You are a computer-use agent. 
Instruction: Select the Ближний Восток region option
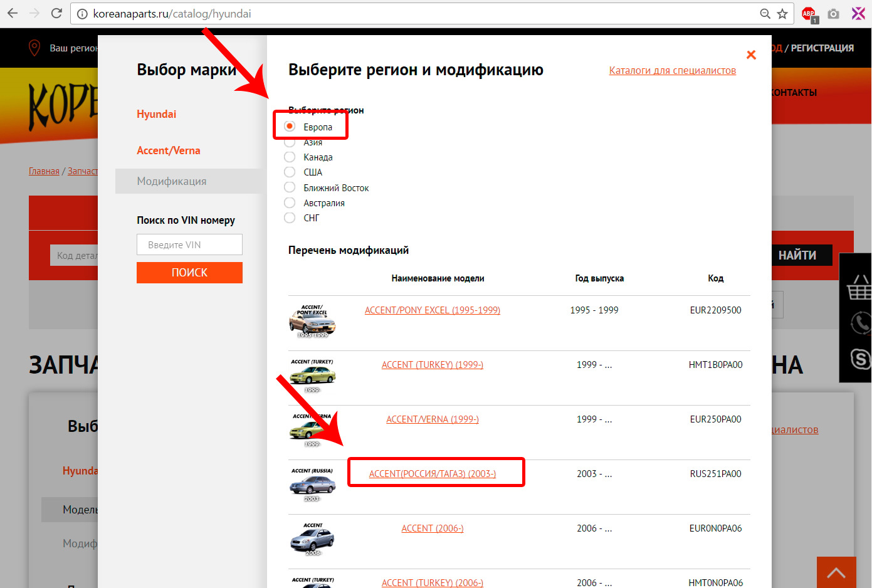click(290, 187)
